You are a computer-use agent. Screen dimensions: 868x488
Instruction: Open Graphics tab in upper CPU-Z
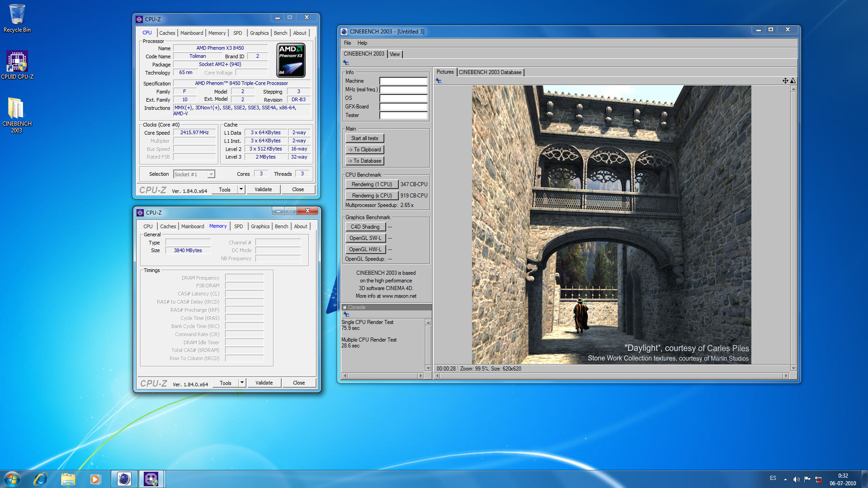259,33
